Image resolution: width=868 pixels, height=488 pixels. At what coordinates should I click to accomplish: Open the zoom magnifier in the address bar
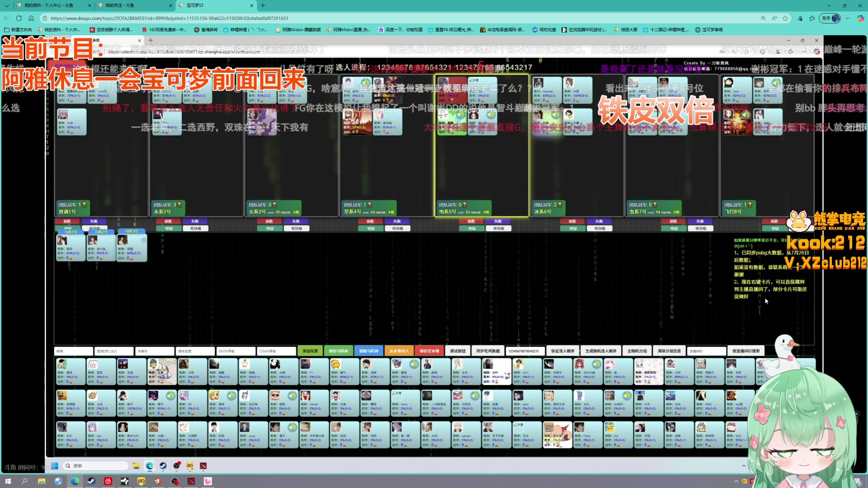763,18
